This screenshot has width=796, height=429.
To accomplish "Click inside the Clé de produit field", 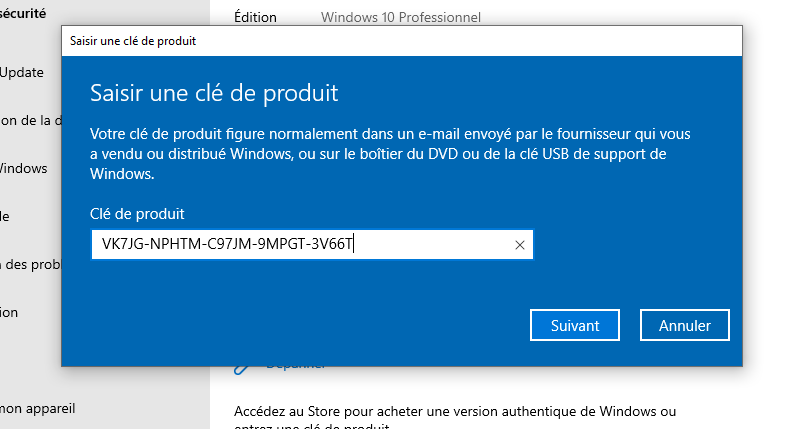I will tap(300, 245).
